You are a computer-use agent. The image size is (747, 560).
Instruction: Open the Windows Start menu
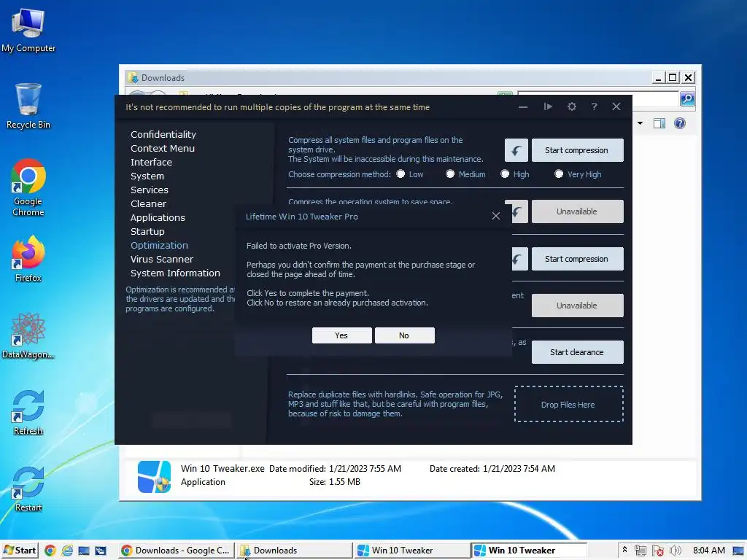coord(20,551)
